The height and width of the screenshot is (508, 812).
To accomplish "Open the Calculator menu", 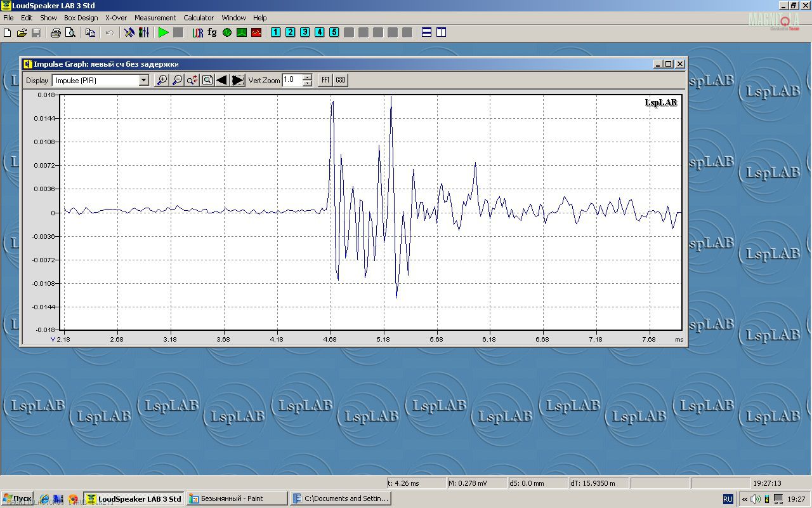I will (x=199, y=18).
